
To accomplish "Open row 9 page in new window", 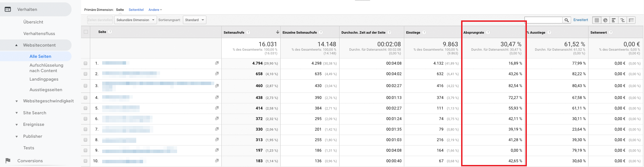I will [x=217, y=150].
